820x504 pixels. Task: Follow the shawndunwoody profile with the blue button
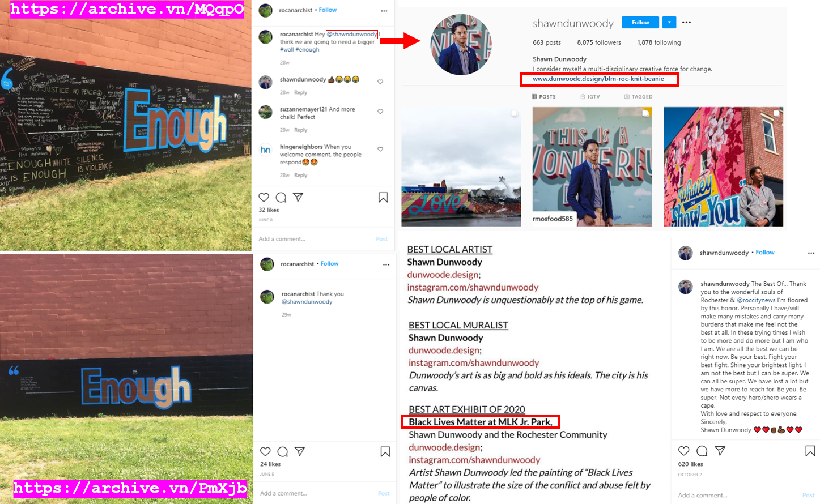click(640, 23)
